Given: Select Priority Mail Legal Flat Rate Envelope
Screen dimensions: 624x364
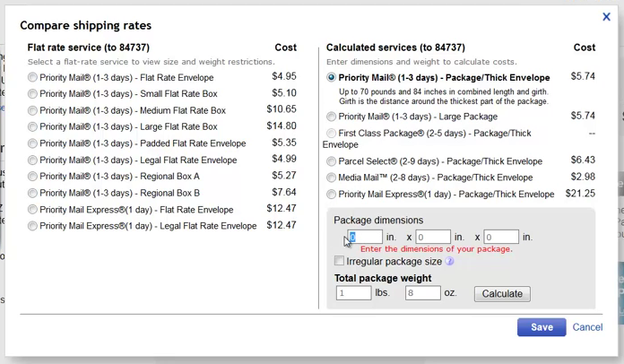Looking at the screenshot, I should [x=32, y=160].
